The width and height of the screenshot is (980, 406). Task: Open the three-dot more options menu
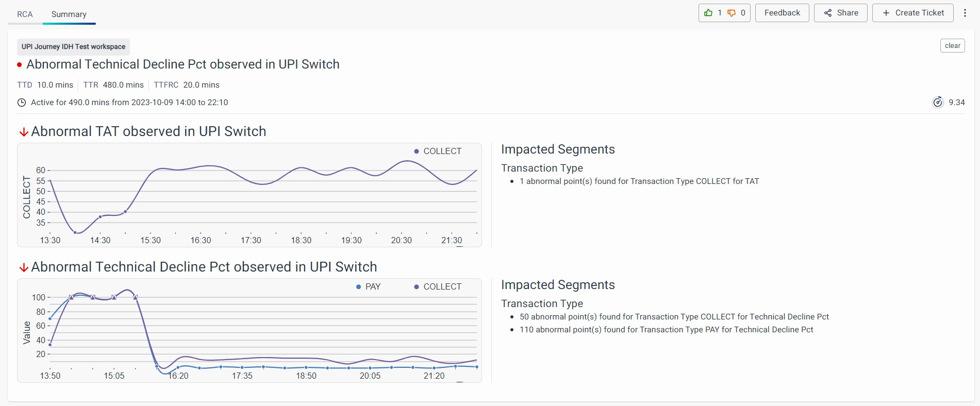coord(965,13)
